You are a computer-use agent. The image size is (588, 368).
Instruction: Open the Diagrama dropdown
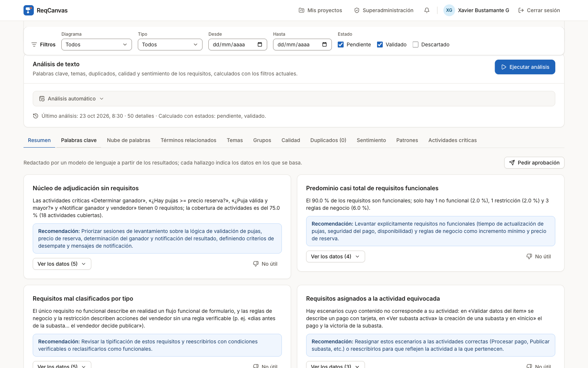(97, 45)
